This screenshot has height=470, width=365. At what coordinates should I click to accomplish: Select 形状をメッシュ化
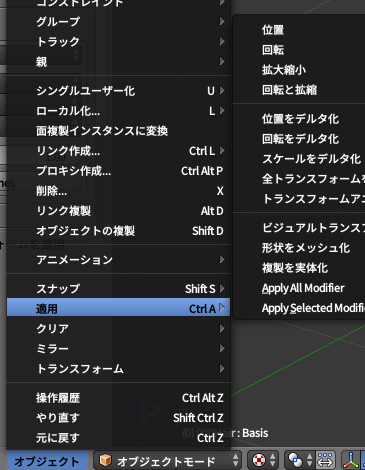pos(299,248)
